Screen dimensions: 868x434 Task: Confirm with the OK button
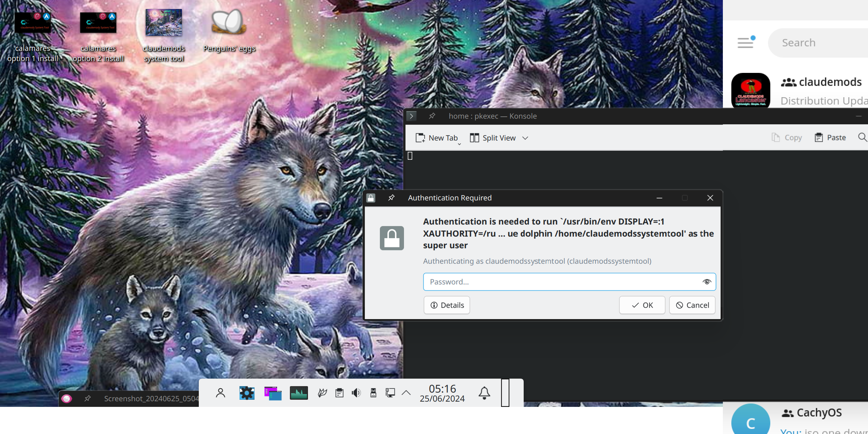[x=642, y=305]
